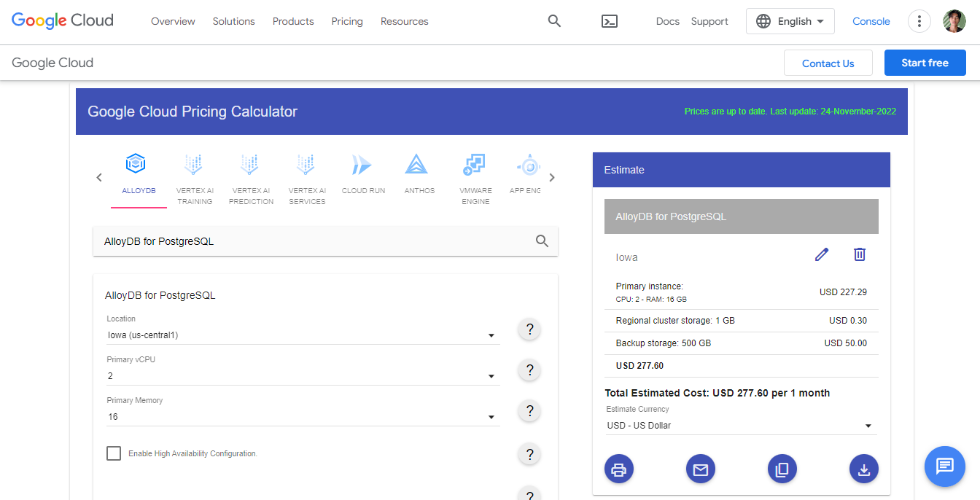Image resolution: width=980 pixels, height=500 pixels.
Task: Print the estimate using printer icon
Action: (619, 469)
